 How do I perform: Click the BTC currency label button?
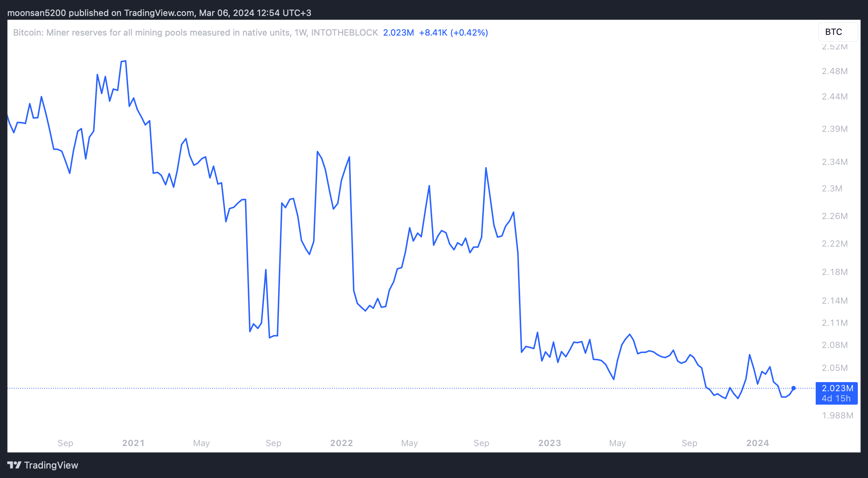point(838,32)
